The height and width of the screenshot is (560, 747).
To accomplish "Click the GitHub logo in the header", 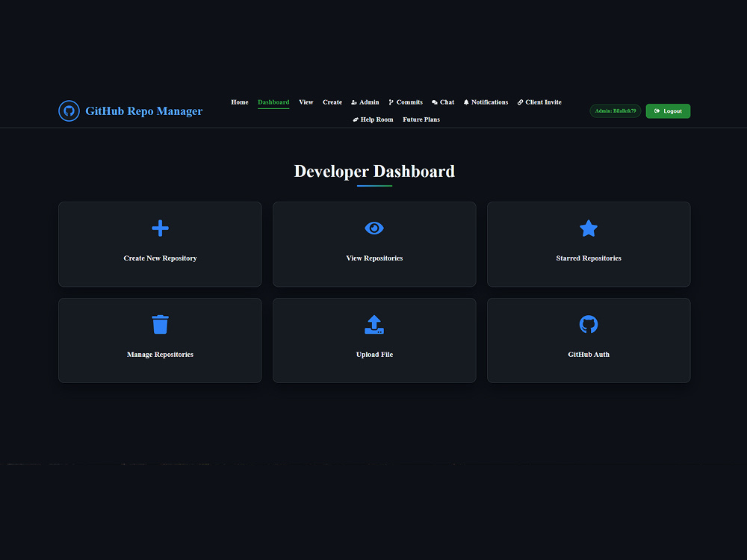I will [x=69, y=111].
